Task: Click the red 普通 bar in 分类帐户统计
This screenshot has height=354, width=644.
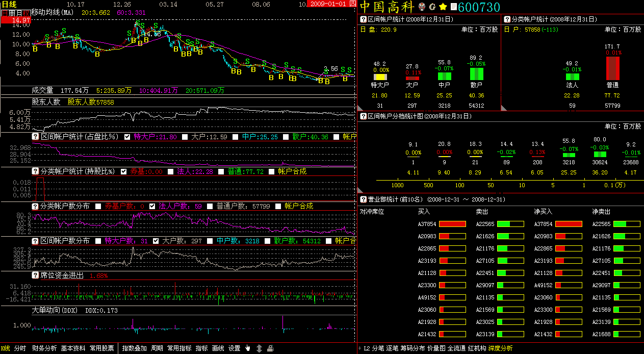Action: coord(612,68)
